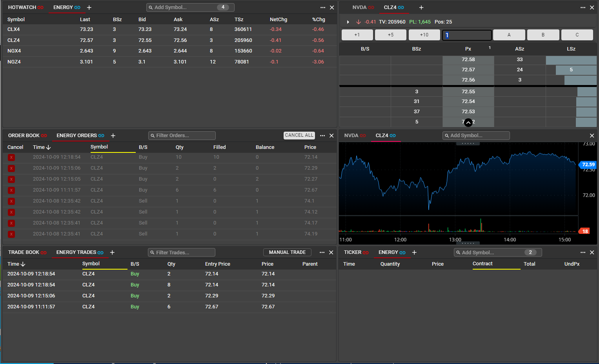Toggle the broken link icon on TRADE BOOK tab
Screen dimensions: 599x364
point(44,253)
